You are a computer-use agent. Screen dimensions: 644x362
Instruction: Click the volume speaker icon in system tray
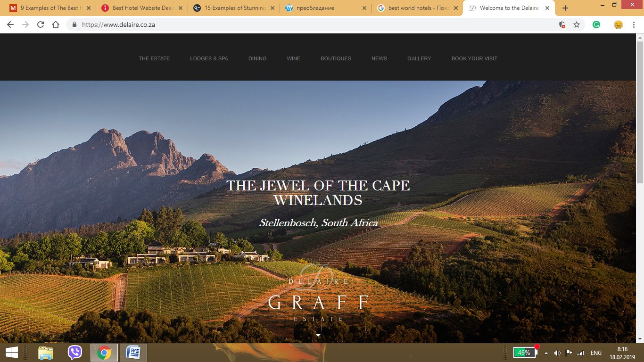(x=557, y=353)
